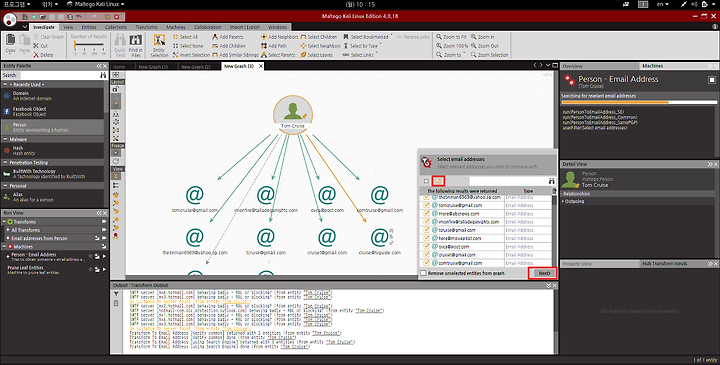Image resolution: width=720 pixels, height=365 pixels.
Task: Uncheck tcruise@gmail.com in results list
Action: pos(427,230)
